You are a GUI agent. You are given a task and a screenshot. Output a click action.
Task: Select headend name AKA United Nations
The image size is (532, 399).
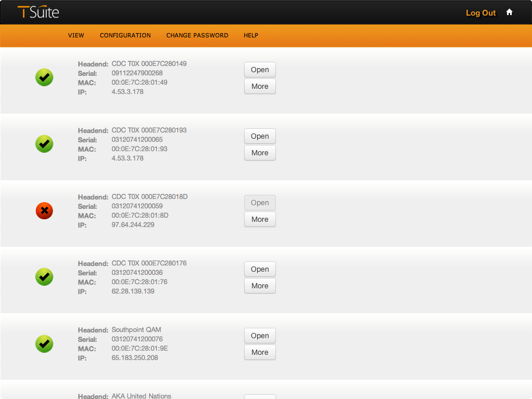pos(141,395)
